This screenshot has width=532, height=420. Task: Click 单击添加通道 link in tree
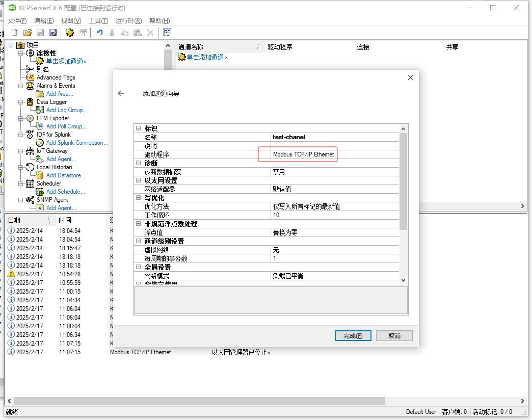click(x=66, y=61)
